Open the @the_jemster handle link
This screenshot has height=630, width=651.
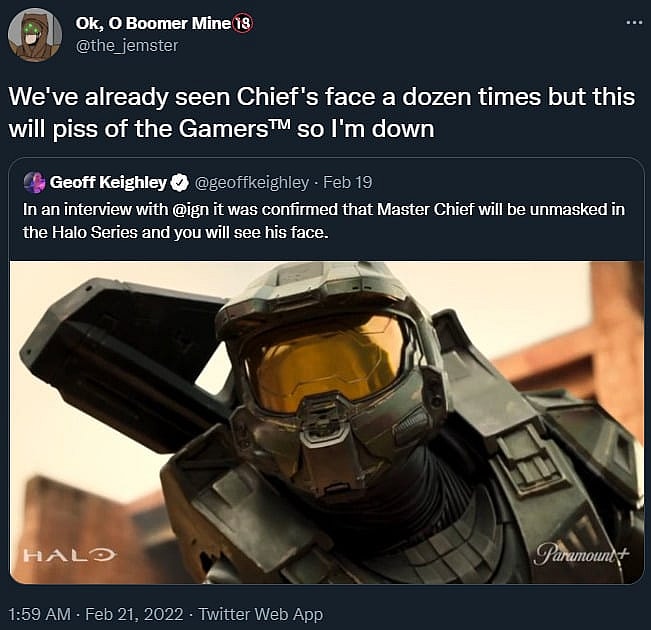127,45
